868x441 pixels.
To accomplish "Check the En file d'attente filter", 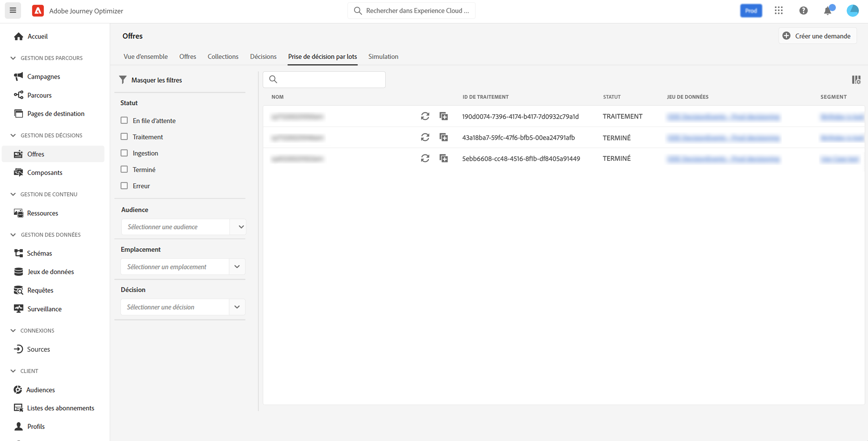I will (124, 120).
